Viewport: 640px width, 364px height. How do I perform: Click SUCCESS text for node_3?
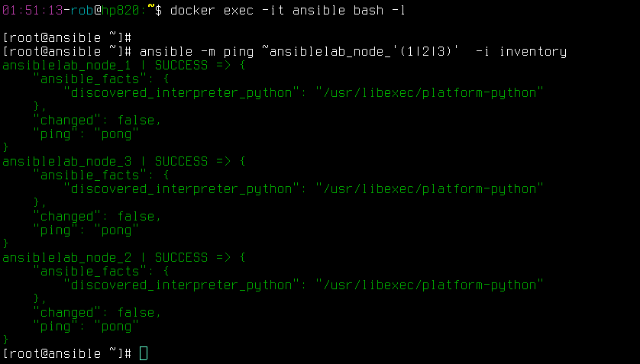click(x=181, y=162)
